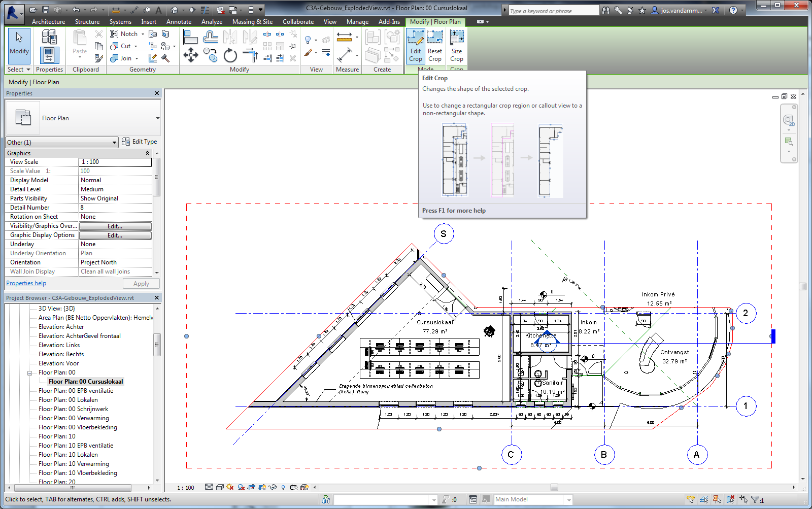Select the Copy tool in Modify panel
Viewport: 812px width, 509px height.
pos(210,55)
